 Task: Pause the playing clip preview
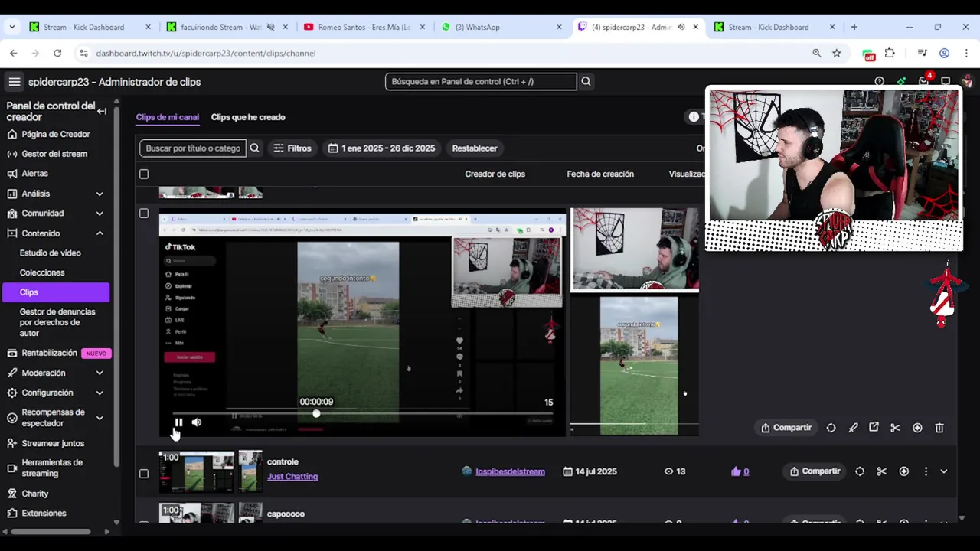[178, 422]
